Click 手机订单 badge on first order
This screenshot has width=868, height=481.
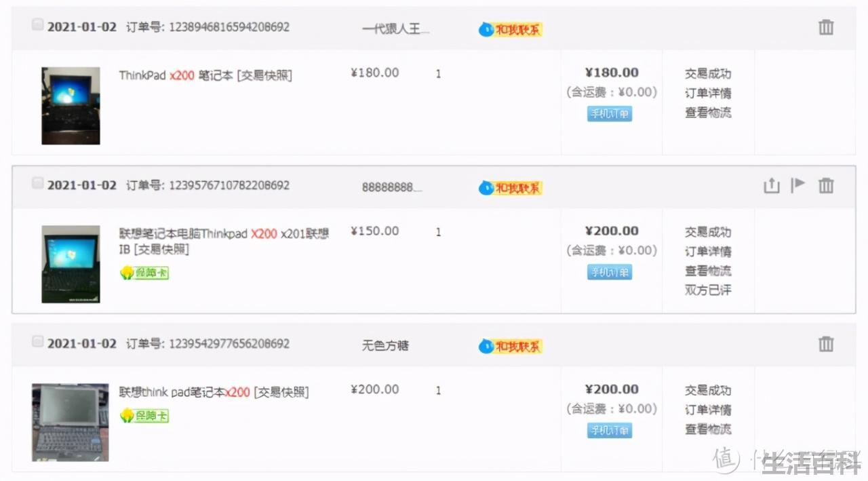click(610, 114)
